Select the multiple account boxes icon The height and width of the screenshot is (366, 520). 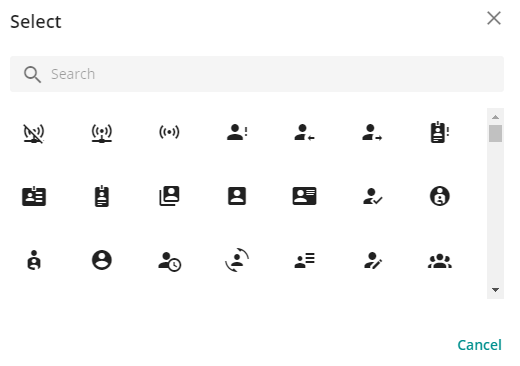pos(169,196)
